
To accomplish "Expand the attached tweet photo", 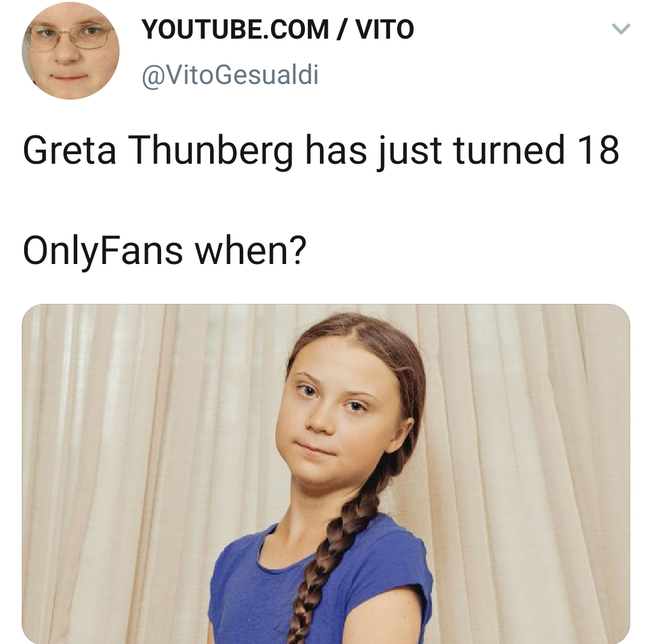I will click(x=326, y=474).
